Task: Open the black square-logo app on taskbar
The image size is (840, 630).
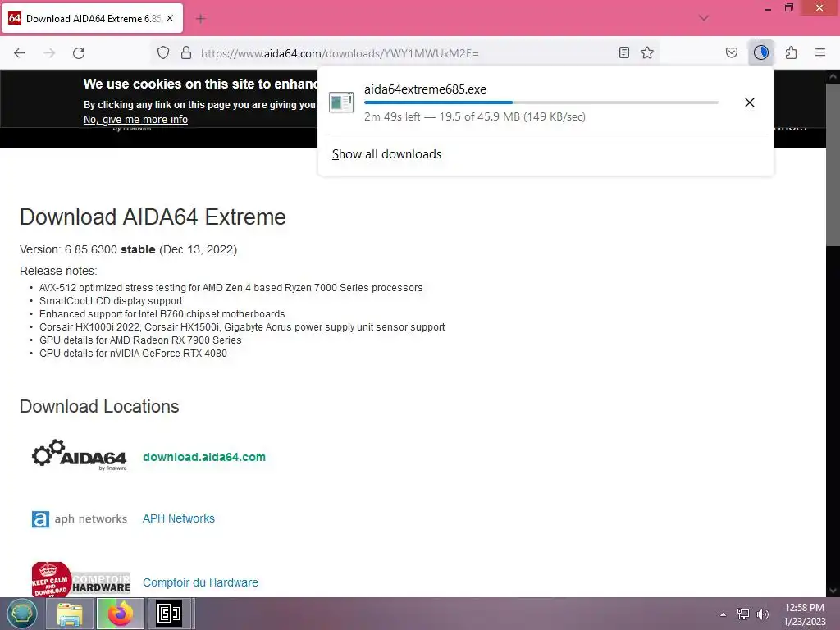Action: click(x=169, y=614)
